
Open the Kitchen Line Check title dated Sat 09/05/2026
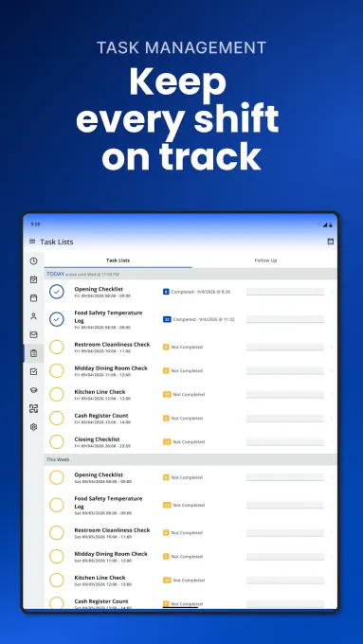tap(100, 578)
